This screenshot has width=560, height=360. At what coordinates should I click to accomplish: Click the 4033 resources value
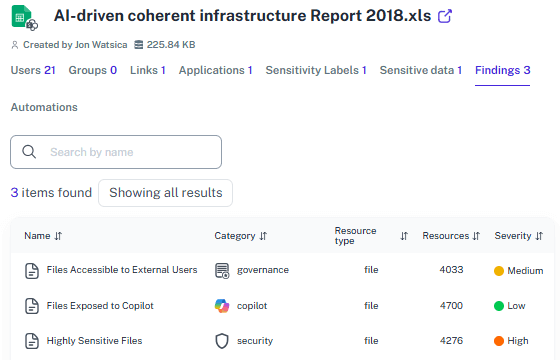(451, 270)
